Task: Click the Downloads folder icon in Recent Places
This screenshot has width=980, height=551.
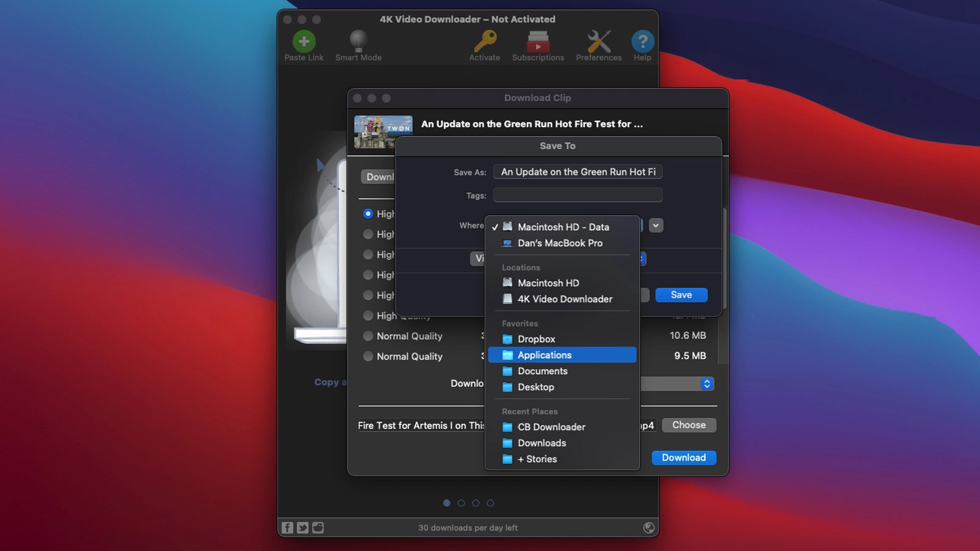Action: click(x=507, y=443)
